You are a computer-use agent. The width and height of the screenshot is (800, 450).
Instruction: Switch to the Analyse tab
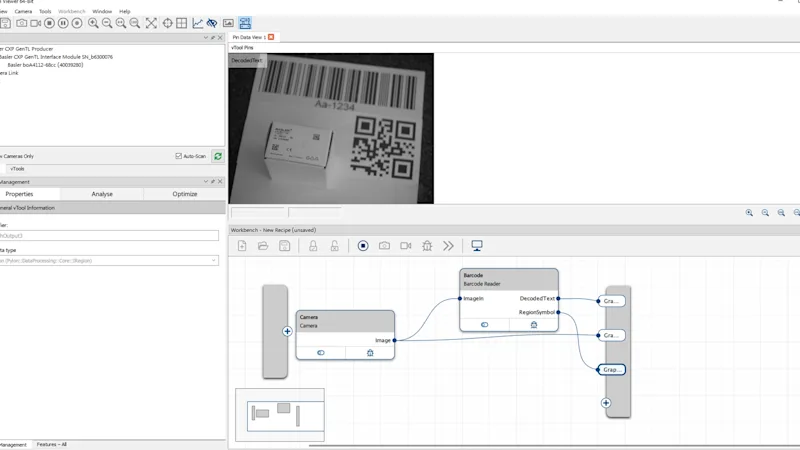102,194
